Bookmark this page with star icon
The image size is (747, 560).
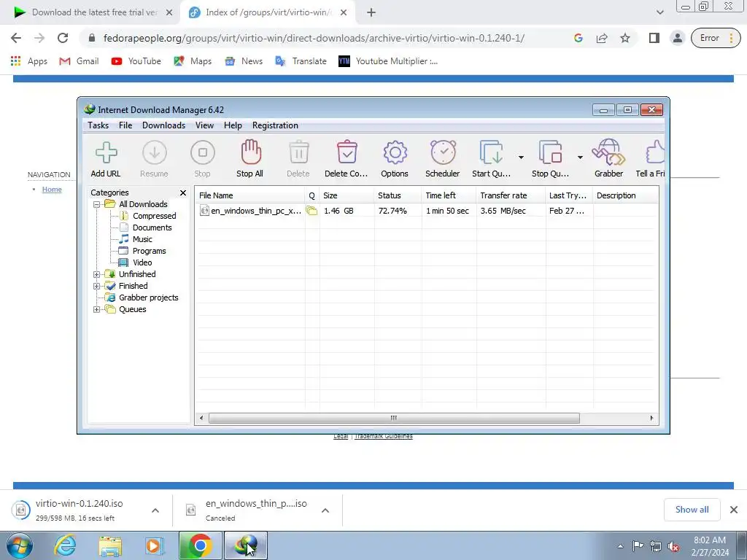[x=625, y=38]
